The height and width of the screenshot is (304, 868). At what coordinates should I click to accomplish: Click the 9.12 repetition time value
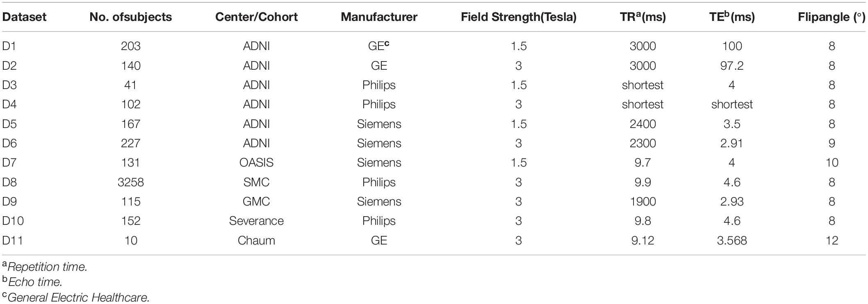642,240
